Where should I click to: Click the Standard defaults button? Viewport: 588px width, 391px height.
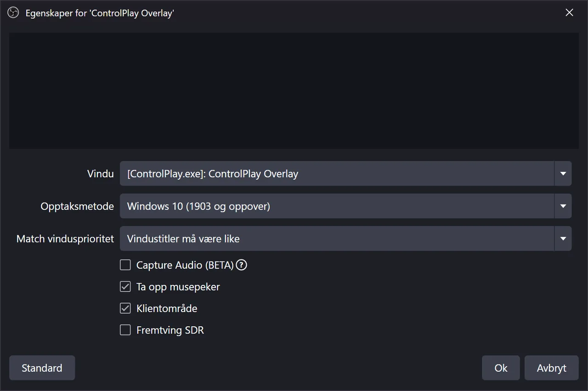[x=42, y=368]
